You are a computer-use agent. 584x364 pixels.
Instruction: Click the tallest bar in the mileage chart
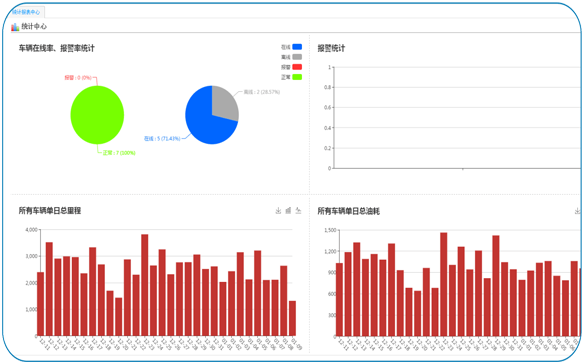tap(145, 285)
